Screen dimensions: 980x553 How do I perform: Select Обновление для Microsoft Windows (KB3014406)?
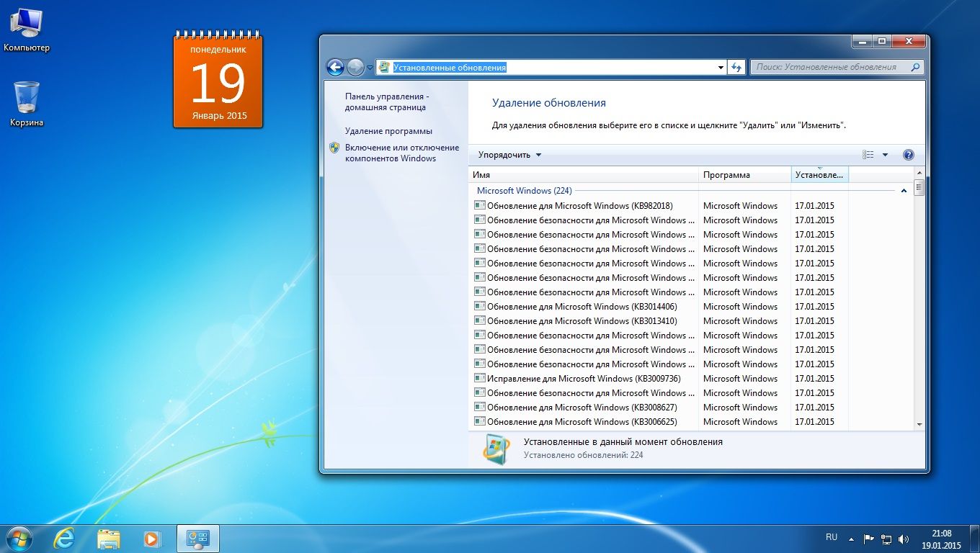[x=582, y=307]
